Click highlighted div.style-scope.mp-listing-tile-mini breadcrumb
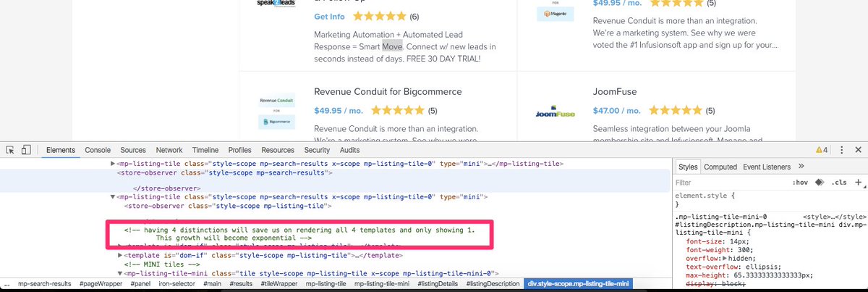The height and width of the screenshot is (292, 868). coord(579,284)
